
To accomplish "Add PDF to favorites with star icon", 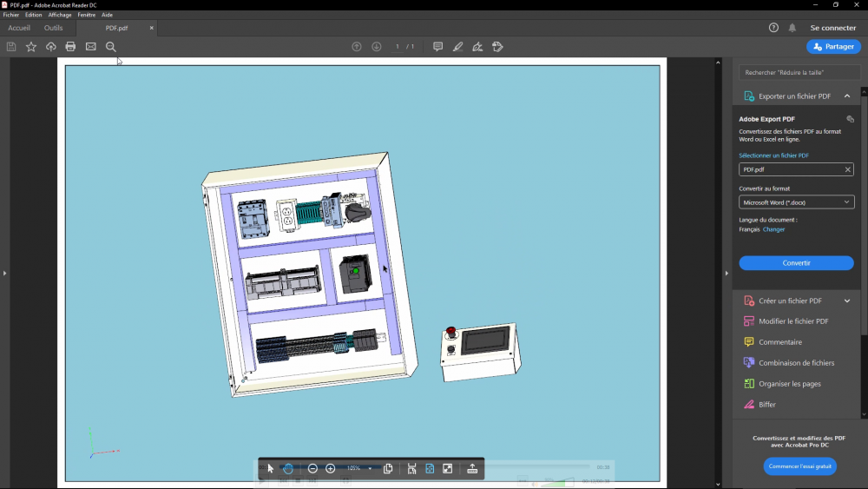I will coord(31,47).
